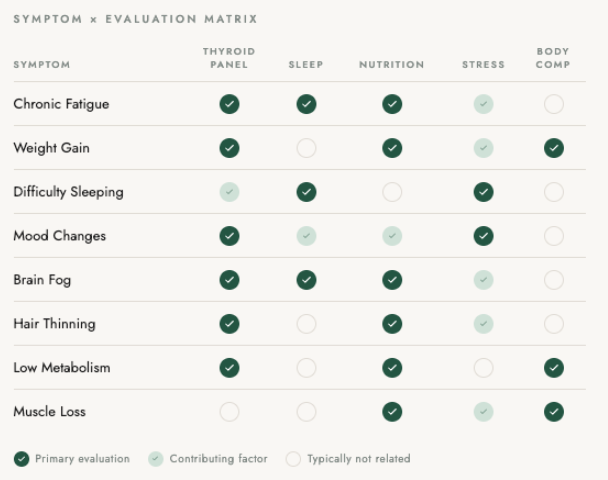The height and width of the screenshot is (480, 608).
Task: Click Brain Fog Nutrition check icon
Action: point(392,280)
